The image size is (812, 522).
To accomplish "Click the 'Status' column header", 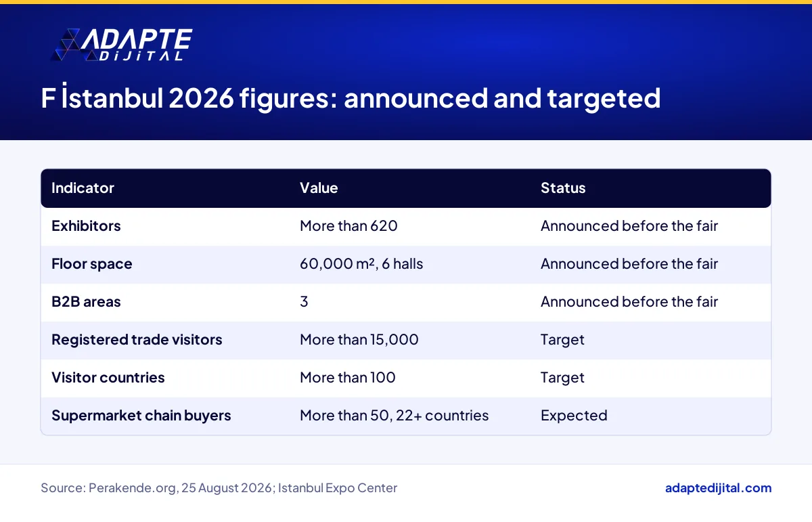I will (x=563, y=188).
